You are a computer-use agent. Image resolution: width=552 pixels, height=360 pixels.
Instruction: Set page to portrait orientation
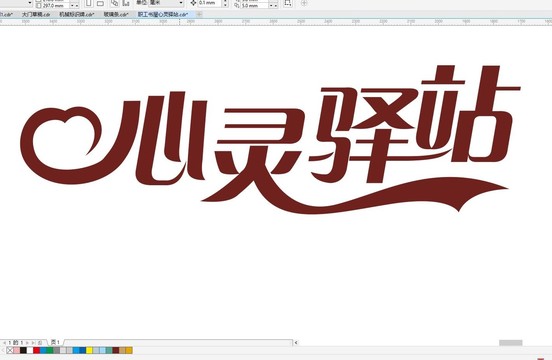[x=88, y=4]
